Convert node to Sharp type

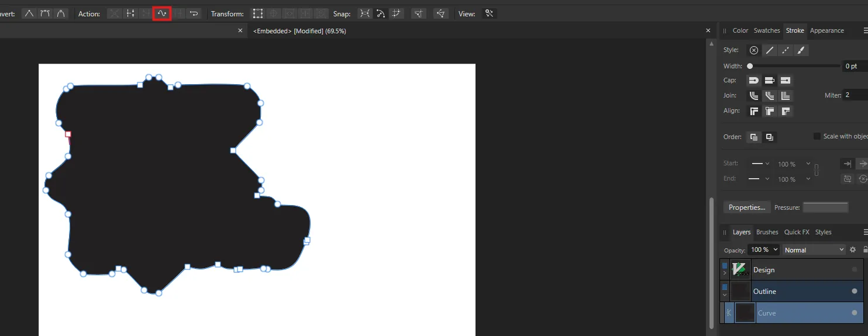[x=29, y=13]
